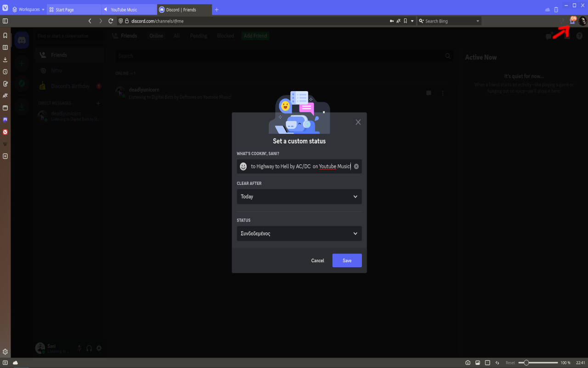Pick an emoji for custom status

point(243,166)
